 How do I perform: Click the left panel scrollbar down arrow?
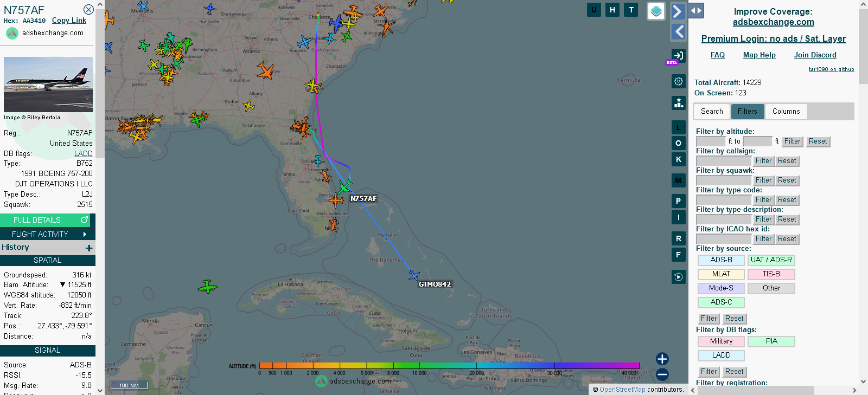coord(100,390)
